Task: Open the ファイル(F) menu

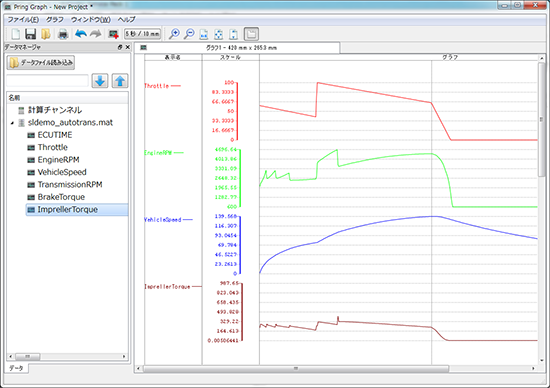Action: (23, 19)
